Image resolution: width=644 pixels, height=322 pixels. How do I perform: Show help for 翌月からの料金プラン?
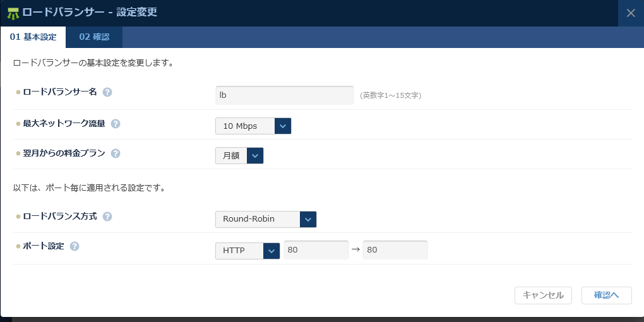click(x=116, y=153)
